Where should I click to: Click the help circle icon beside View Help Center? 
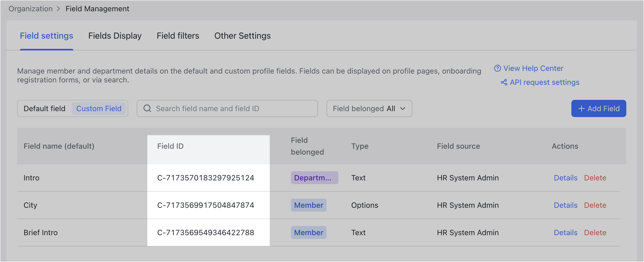[x=497, y=68]
